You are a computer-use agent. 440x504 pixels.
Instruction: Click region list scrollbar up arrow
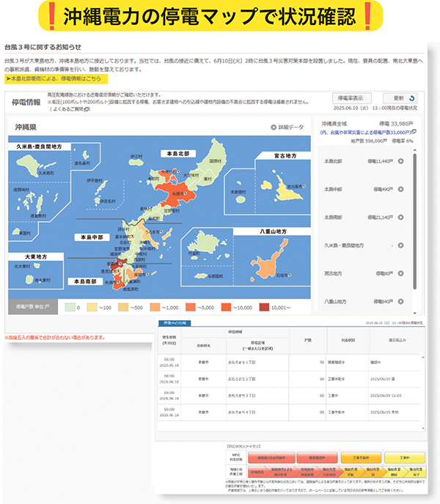[x=414, y=150]
